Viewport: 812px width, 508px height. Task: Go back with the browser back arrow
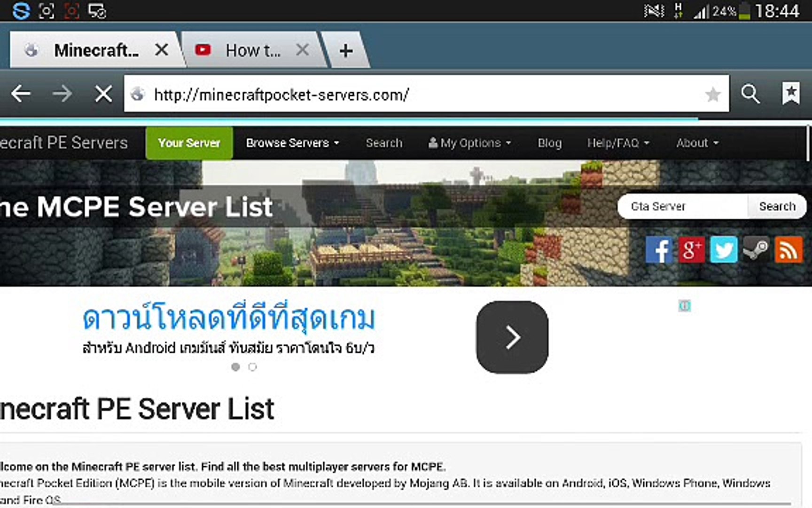pos(21,94)
